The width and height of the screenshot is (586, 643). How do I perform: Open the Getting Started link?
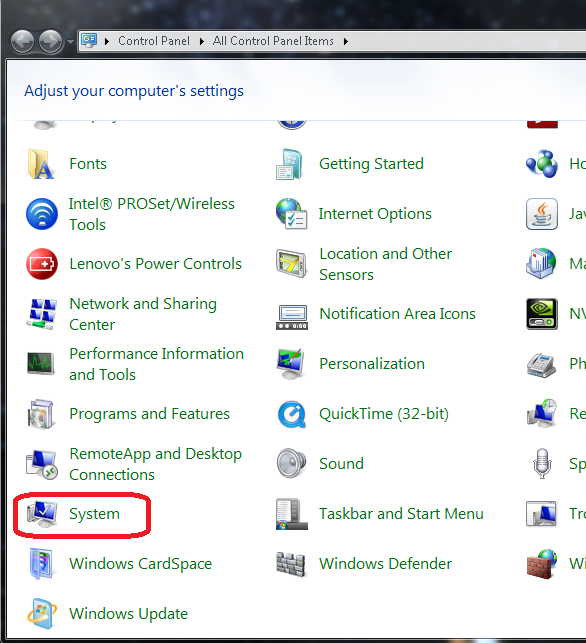pos(371,164)
